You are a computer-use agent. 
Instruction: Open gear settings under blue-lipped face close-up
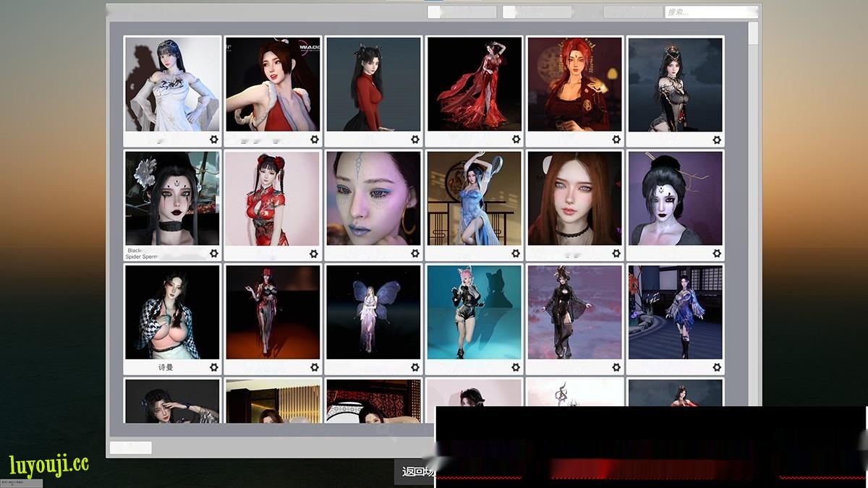[x=415, y=253]
